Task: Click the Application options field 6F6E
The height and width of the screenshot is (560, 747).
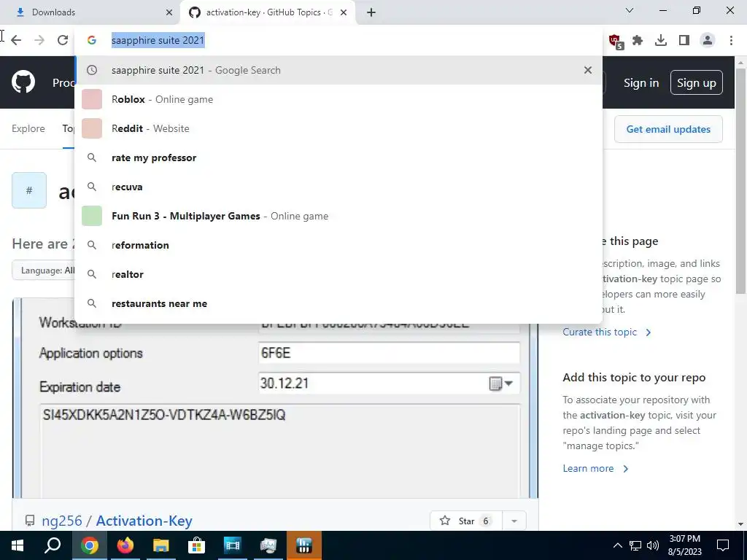Action: pyautogui.click(x=389, y=353)
